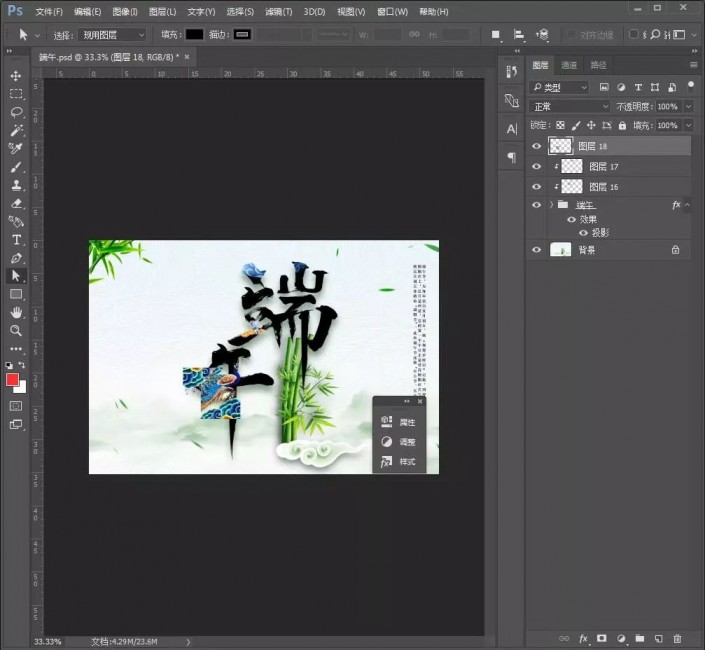Viewport: 705px width, 650px height.
Task: Select the Magic Wand tool
Action: 16,130
